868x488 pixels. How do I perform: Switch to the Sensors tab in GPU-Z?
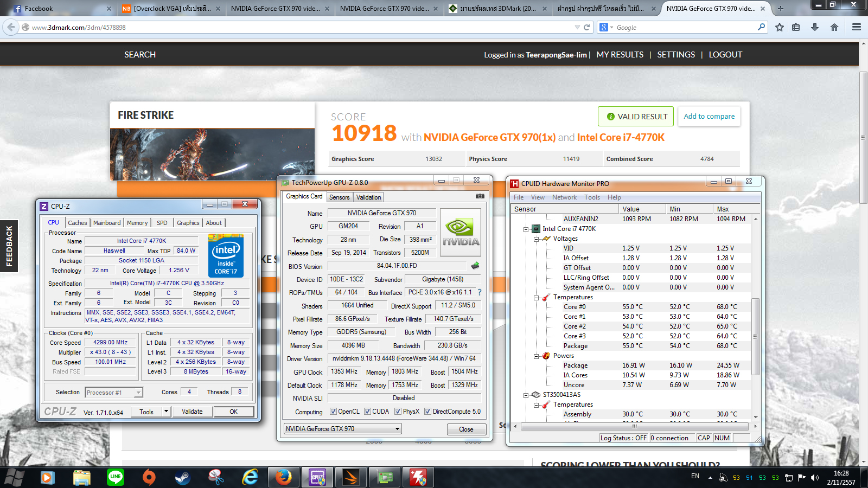(x=340, y=197)
